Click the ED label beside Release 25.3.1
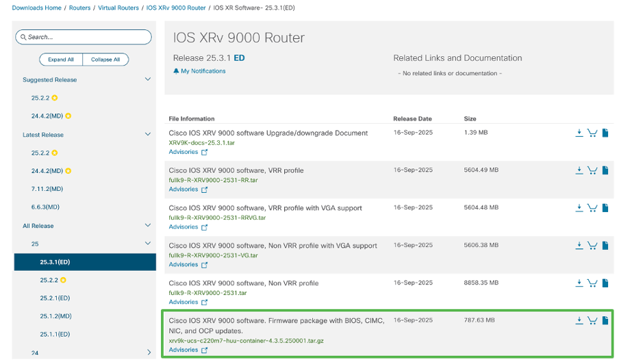Screen dimensions: 619x364 point(239,58)
